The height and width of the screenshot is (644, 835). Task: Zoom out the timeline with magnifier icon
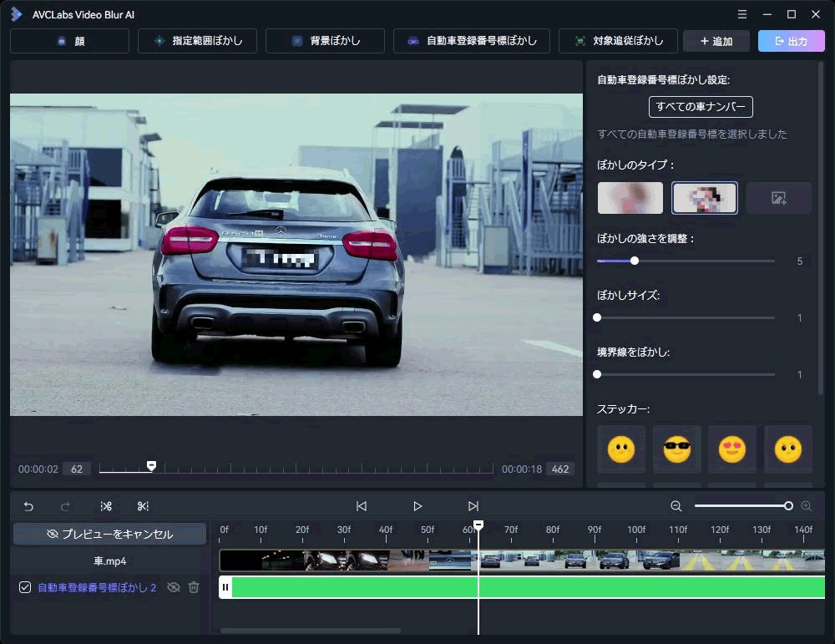coord(676,506)
